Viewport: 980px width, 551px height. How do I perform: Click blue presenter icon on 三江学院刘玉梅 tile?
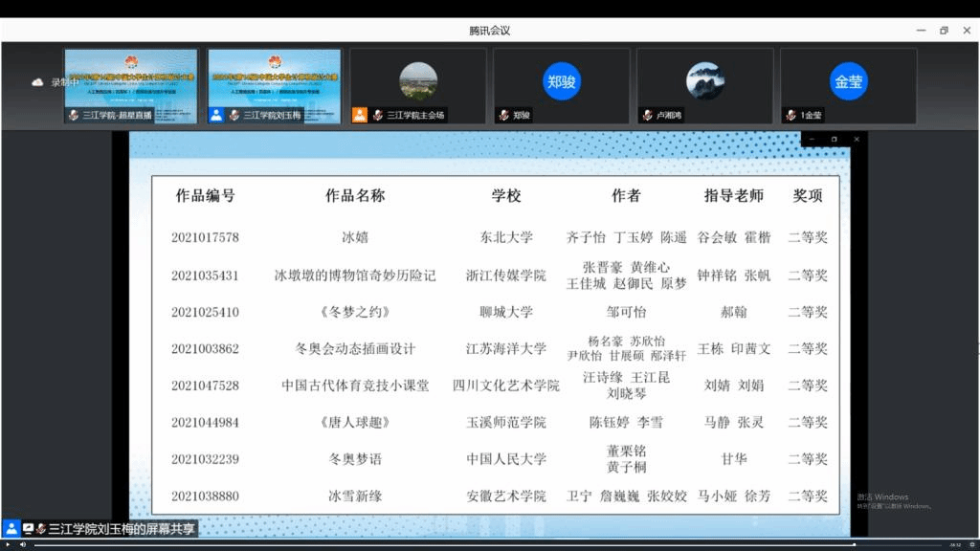pos(216,115)
